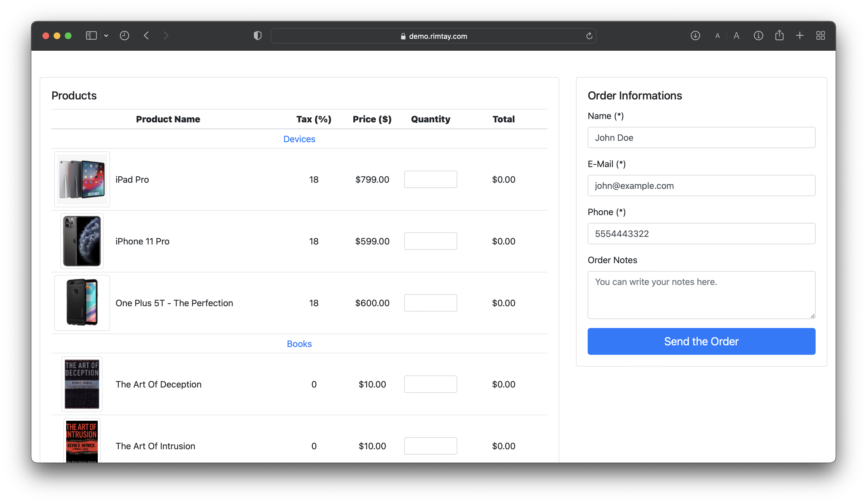Toggle the browser sidebar

tap(91, 35)
